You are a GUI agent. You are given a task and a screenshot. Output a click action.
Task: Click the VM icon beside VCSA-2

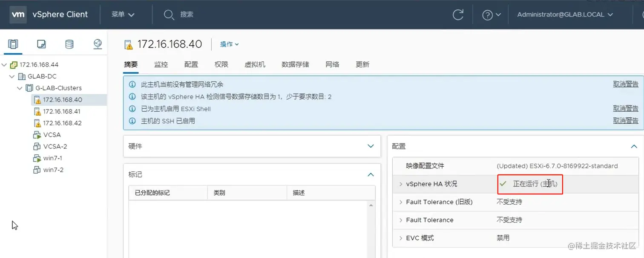[x=37, y=147]
